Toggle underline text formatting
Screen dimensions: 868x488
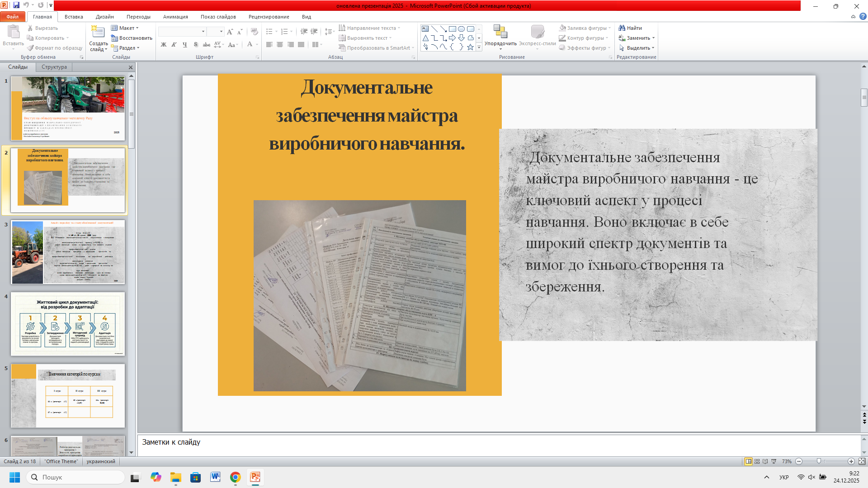pyautogui.click(x=184, y=44)
